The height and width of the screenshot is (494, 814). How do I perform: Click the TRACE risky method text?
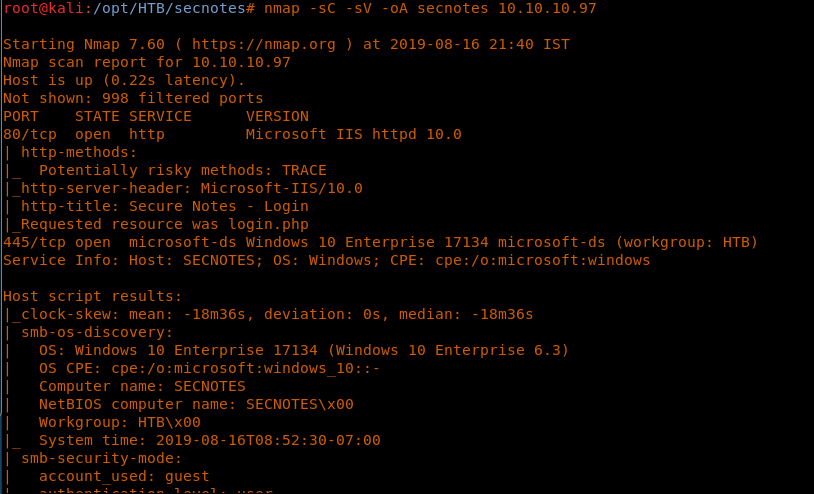click(x=303, y=170)
